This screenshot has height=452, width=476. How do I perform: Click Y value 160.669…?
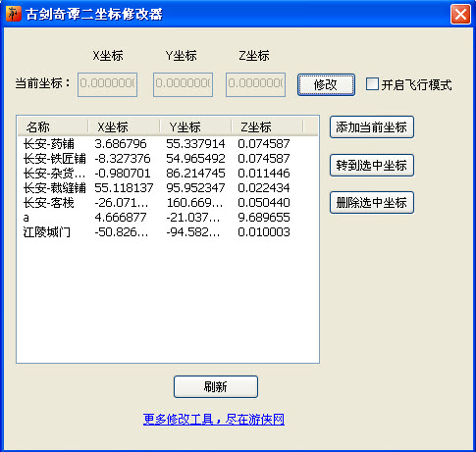tap(194, 203)
